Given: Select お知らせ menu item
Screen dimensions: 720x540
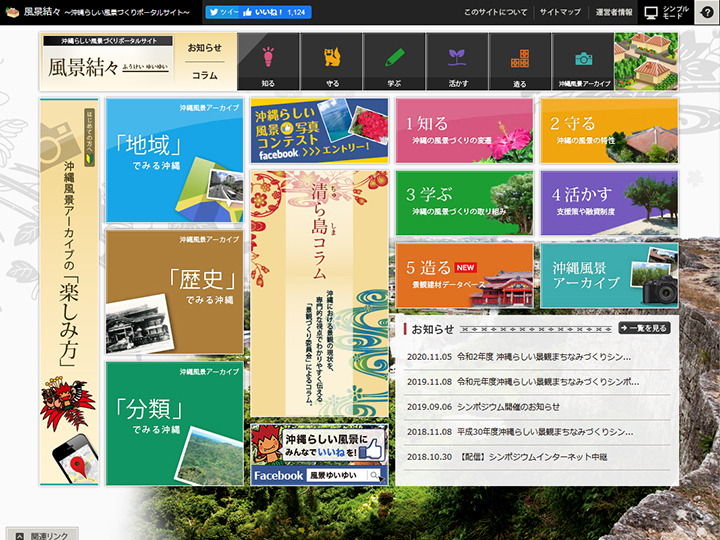Looking at the screenshot, I should tap(205, 48).
